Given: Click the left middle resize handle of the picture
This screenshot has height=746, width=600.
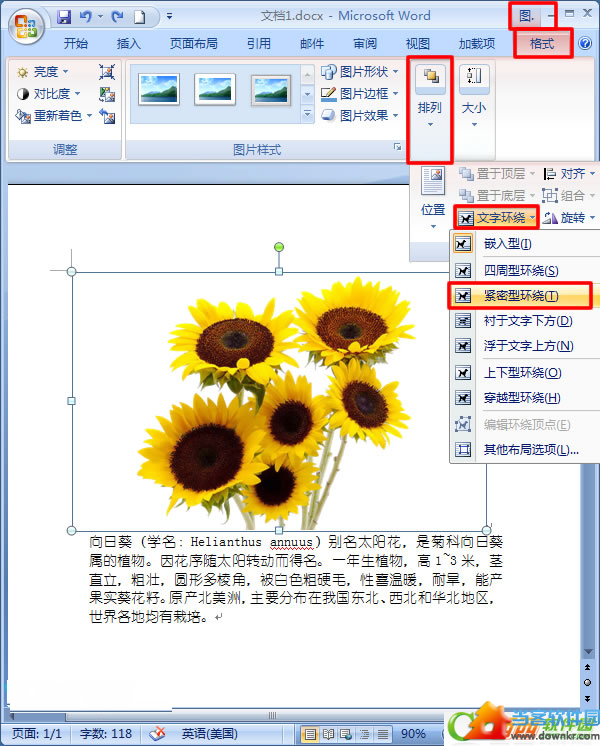Looking at the screenshot, I should (71, 401).
